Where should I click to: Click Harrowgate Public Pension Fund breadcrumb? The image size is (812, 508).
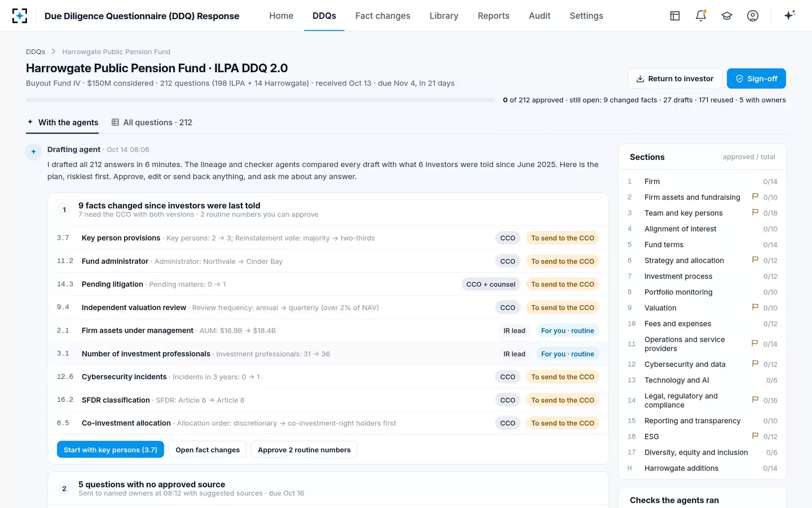(x=116, y=52)
